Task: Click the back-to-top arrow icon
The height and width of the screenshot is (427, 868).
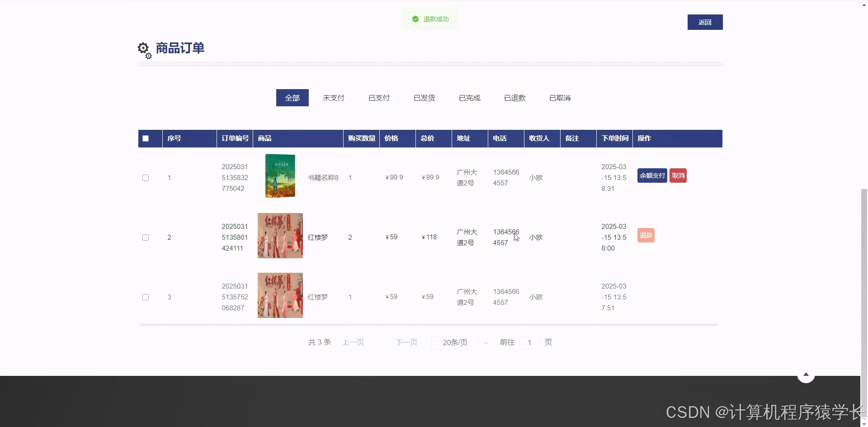Action: (x=806, y=375)
